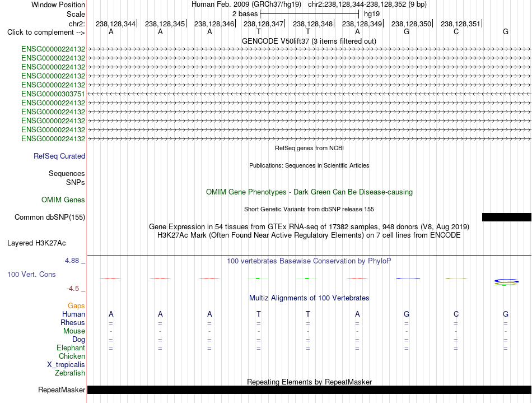Click the black RepeatMasker repeat bar

(x=309, y=390)
